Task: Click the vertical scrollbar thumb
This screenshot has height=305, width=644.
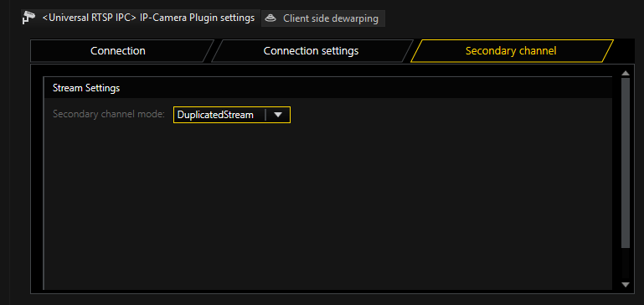Action: (626, 163)
